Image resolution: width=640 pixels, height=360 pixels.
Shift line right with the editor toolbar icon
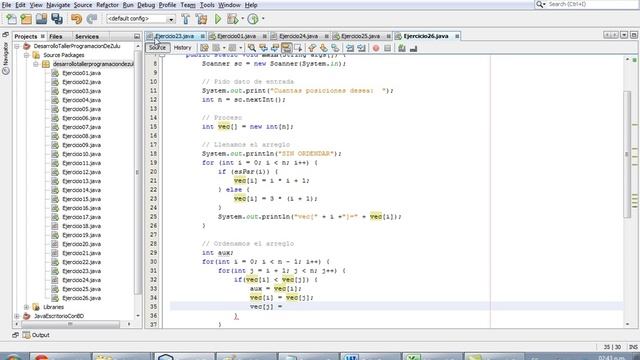tap(361, 48)
